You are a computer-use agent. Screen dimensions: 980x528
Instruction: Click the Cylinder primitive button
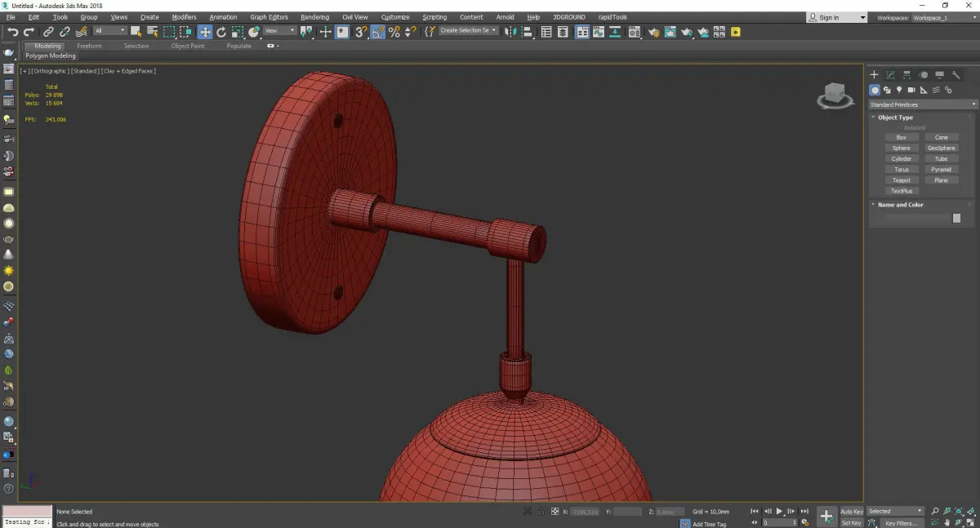pyautogui.click(x=902, y=159)
